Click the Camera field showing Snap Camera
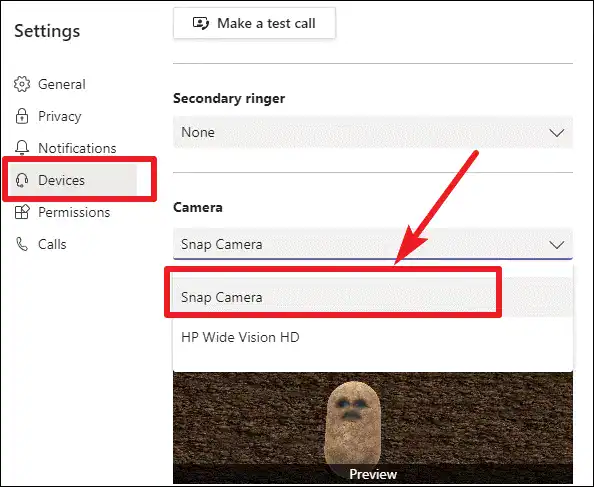594x487 pixels. pyautogui.click(x=373, y=244)
